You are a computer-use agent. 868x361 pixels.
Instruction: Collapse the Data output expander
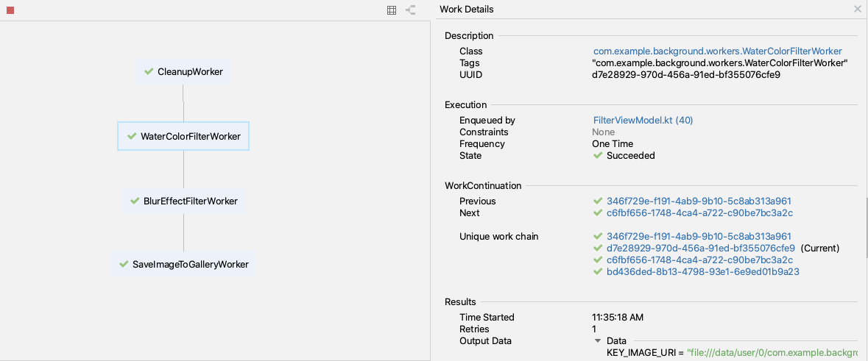598,341
